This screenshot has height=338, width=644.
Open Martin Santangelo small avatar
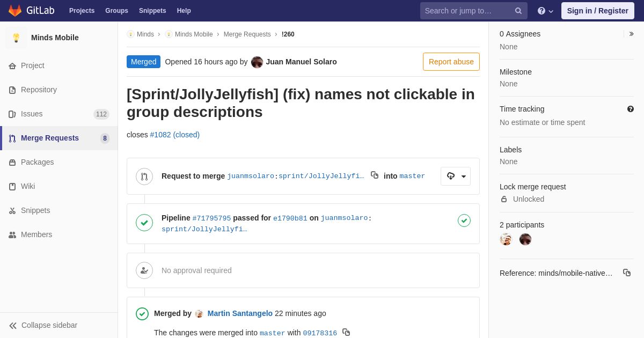coord(199,313)
